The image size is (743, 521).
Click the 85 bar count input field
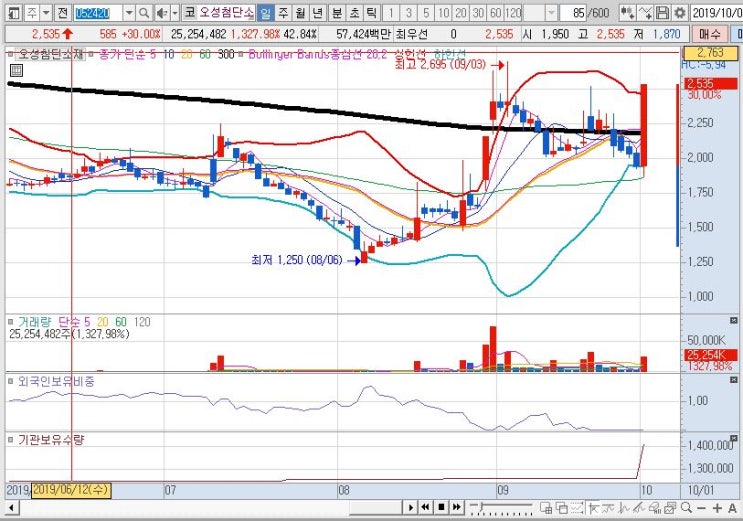573,13
